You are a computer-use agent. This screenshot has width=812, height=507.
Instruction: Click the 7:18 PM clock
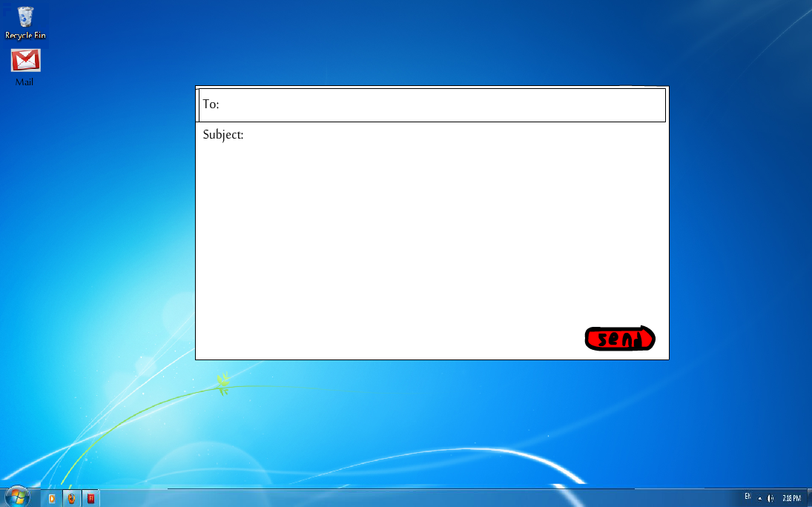tap(791, 498)
